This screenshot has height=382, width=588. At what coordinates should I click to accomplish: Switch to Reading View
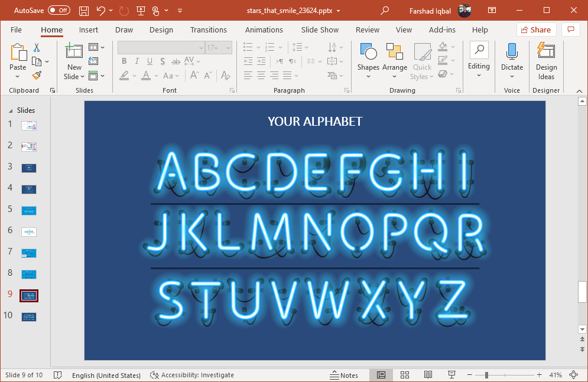[428, 375]
